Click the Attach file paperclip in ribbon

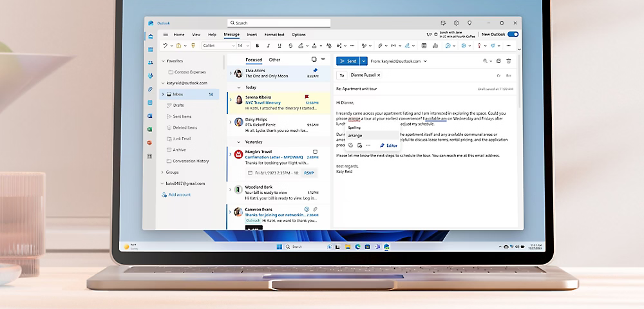click(x=381, y=46)
